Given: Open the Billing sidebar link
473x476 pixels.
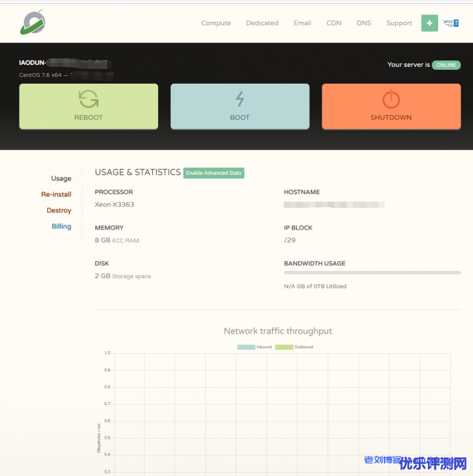Looking at the screenshot, I should click(x=61, y=226).
